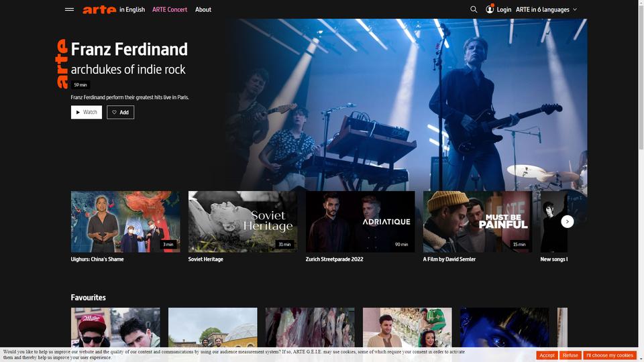Click the Uighurs: China's Shame title
The height and width of the screenshot is (362, 644).
[97, 259]
